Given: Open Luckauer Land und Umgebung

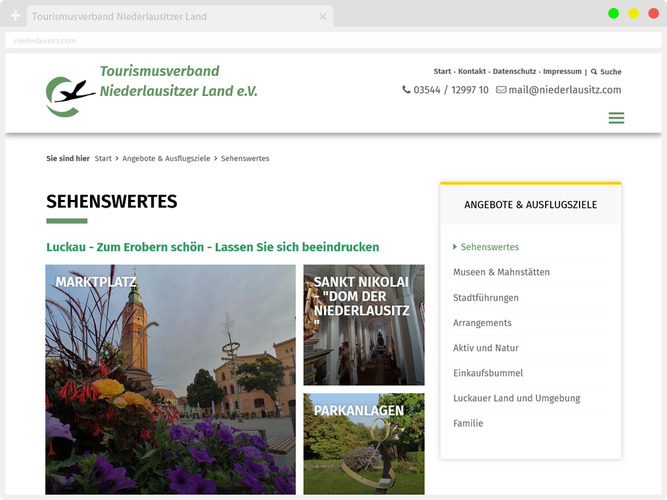Looking at the screenshot, I should tap(516, 398).
